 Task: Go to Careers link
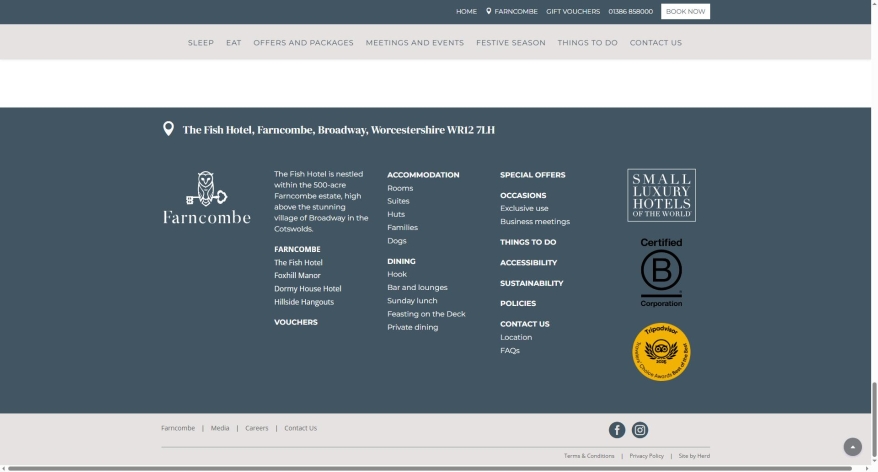(256, 428)
